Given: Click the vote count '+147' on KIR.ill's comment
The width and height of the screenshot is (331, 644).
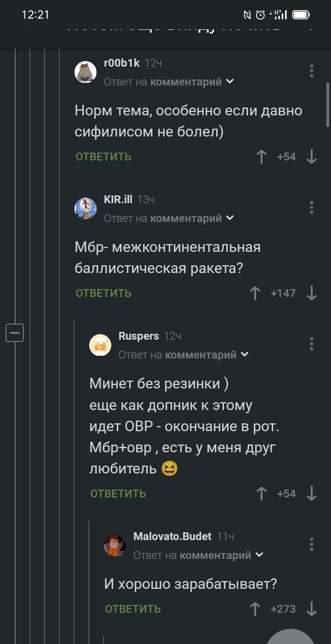Looking at the screenshot, I should coord(283,293).
